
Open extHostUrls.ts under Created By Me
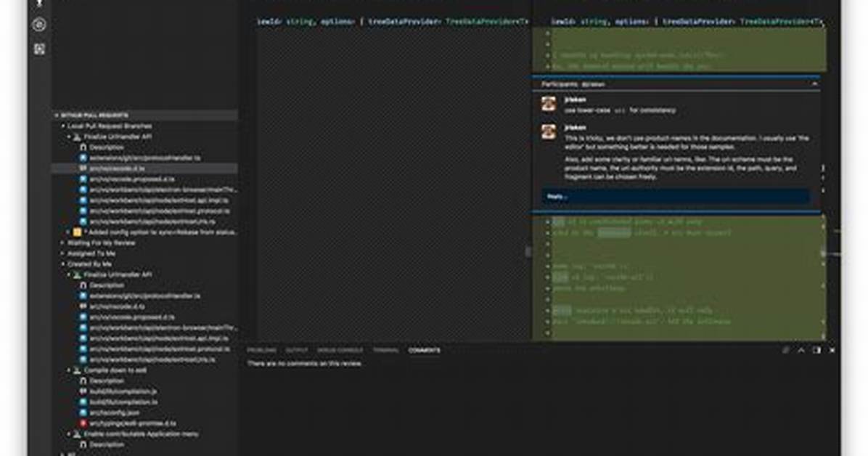(152, 359)
